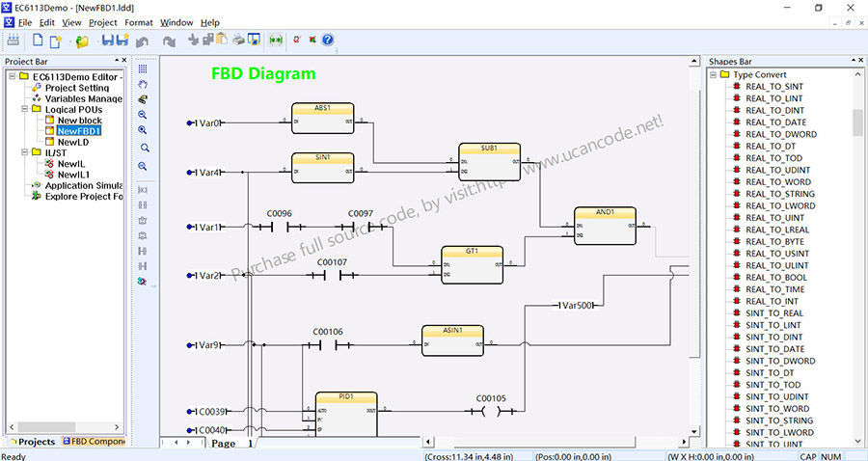The width and height of the screenshot is (868, 461).
Task: Undo the last action in toolbar
Action: click(143, 41)
